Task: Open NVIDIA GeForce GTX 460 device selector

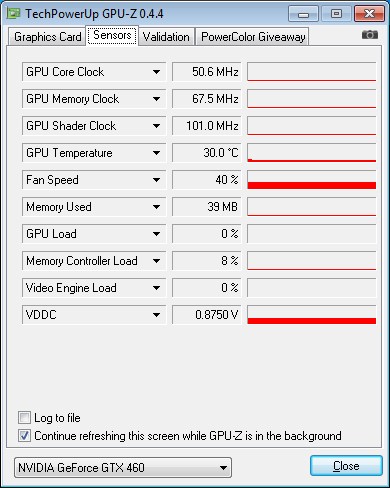Action: (123, 467)
